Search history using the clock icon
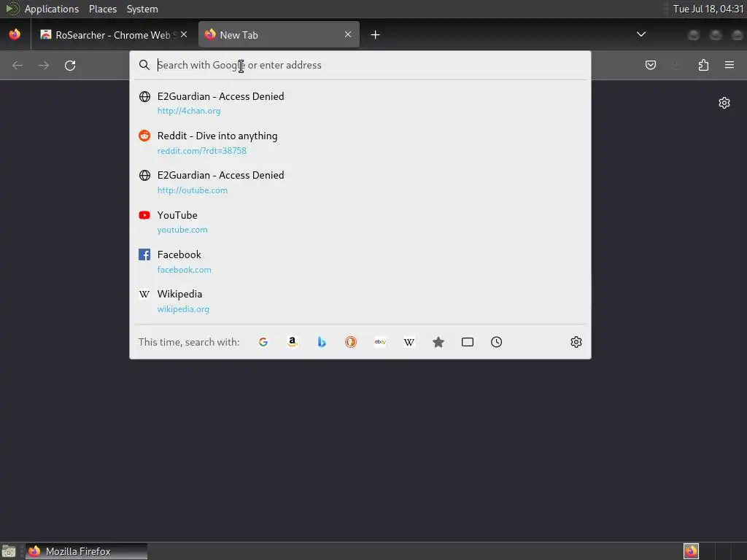The image size is (747, 560). click(x=496, y=342)
